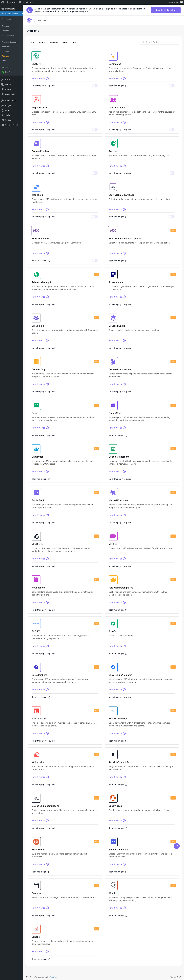Switch on the Quizzes toggle

click(171, 173)
